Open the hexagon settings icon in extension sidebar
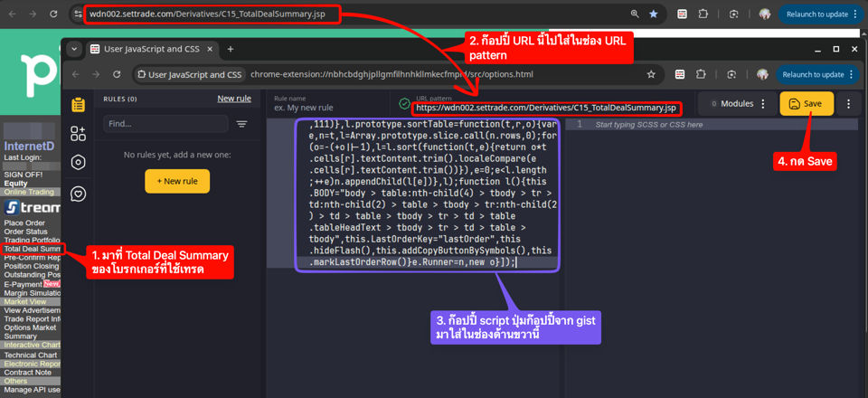This screenshot has height=398, width=868. 78,163
